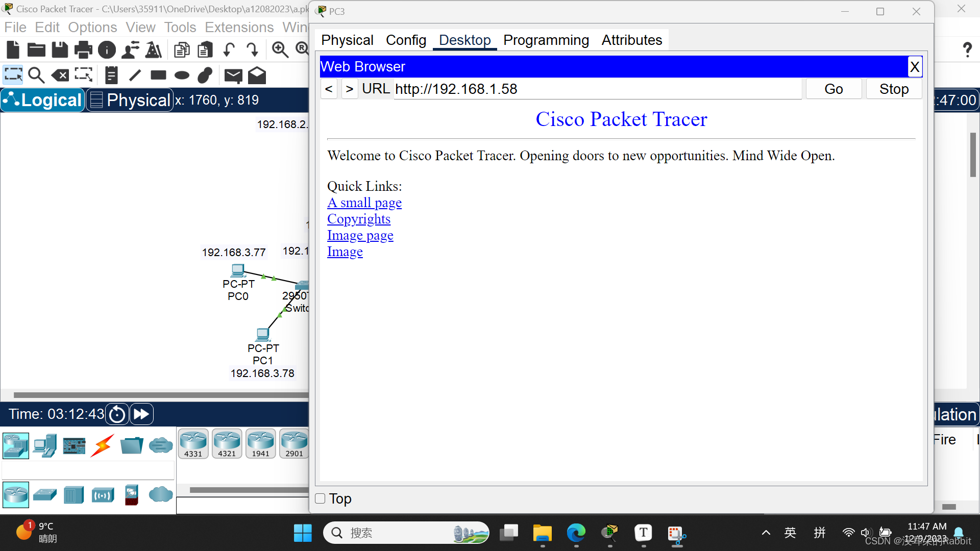The height and width of the screenshot is (551, 980).
Task: Open Microsoft Edge from the taskbar
Action: tap(576, 533)
